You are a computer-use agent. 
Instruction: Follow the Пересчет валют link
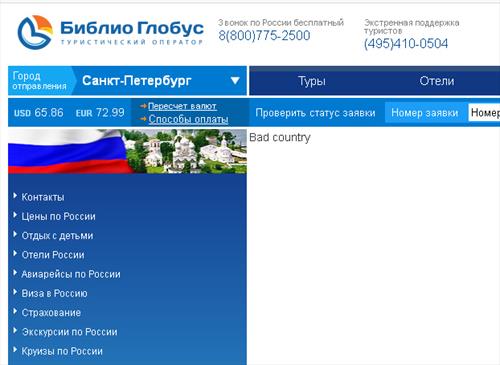(x=182, y=106)
